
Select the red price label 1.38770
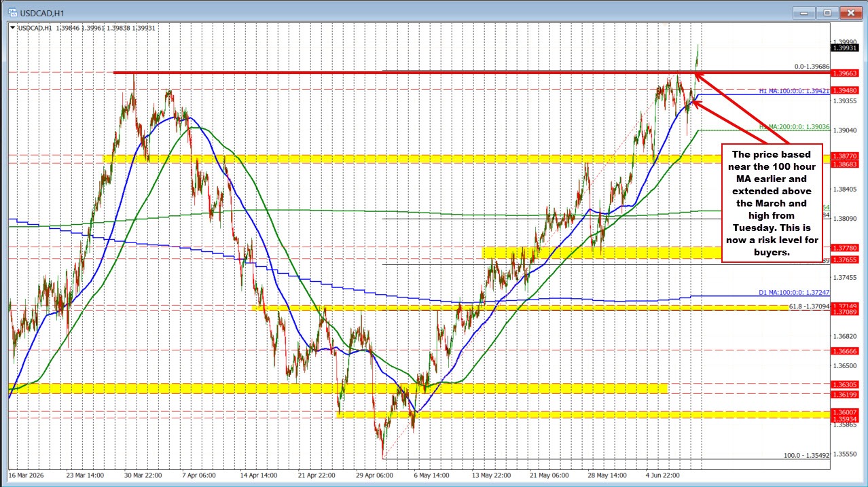(x=846, y=156)
